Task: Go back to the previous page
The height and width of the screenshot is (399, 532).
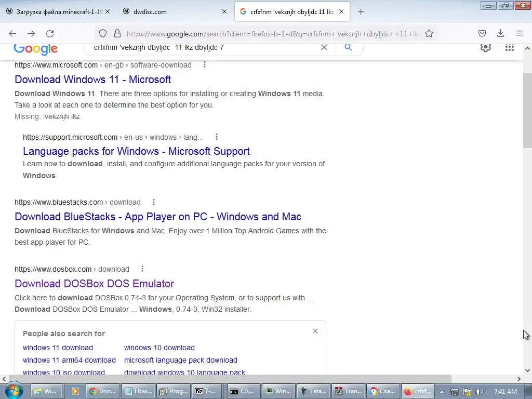Action: [x=12, y=34]
